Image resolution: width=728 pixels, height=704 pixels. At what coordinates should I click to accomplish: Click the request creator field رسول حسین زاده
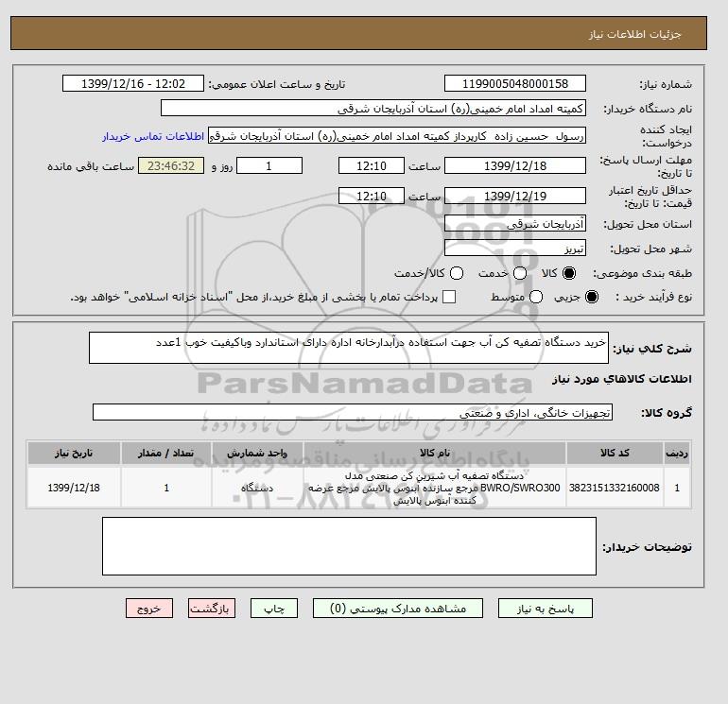pos(397,136)
